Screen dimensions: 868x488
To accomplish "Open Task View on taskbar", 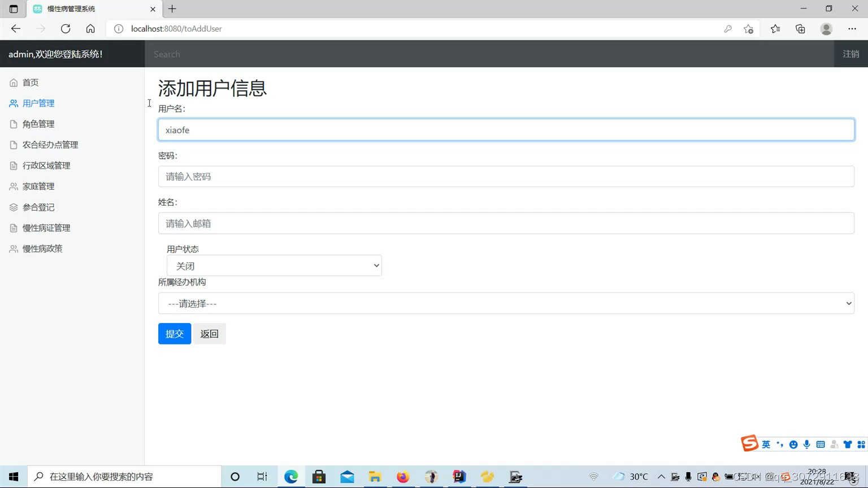I will (x=262, y=477).
